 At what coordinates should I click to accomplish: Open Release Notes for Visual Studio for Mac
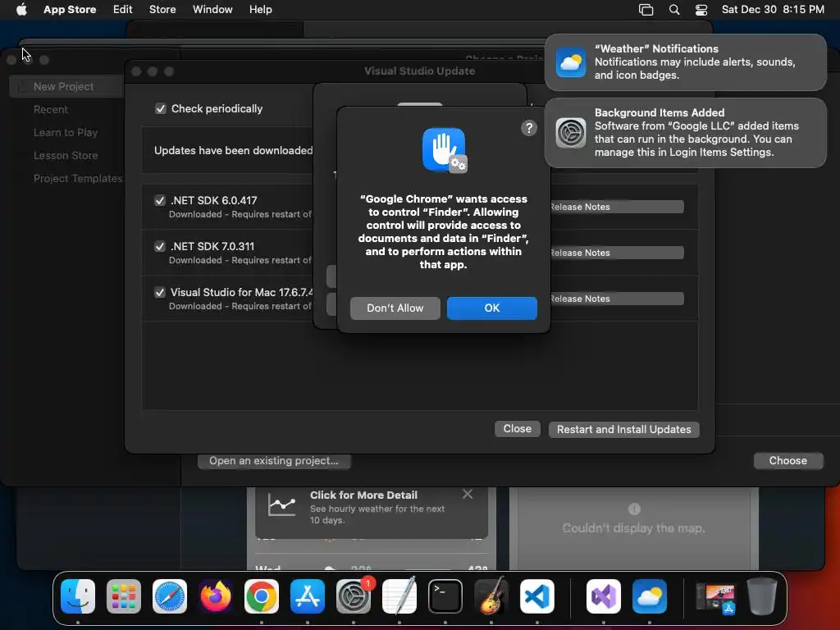(617, 299)
